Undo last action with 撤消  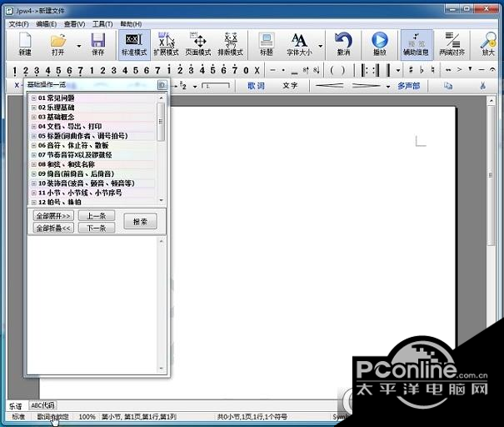tap(343, 44)
